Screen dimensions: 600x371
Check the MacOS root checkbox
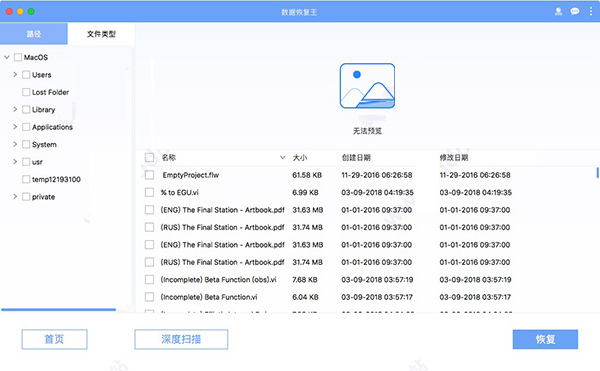(18, 57)
